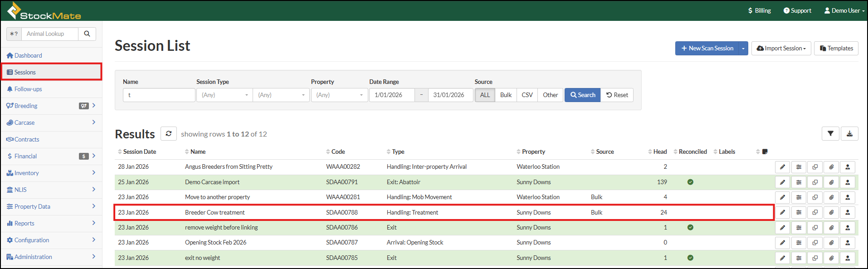Click New Scan Session button
Viewport: 868px width, 269px height.
pyautogui.click(x=707, y=49)
